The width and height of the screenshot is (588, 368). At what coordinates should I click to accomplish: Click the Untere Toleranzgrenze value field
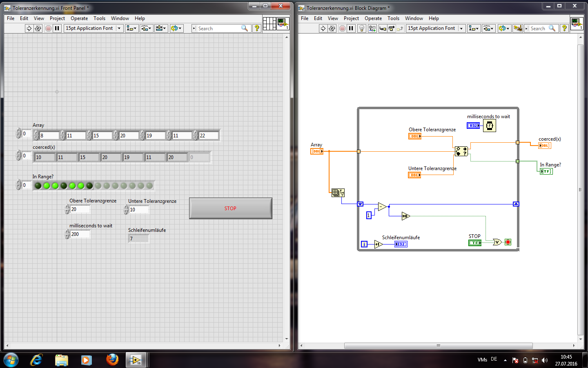139,210
